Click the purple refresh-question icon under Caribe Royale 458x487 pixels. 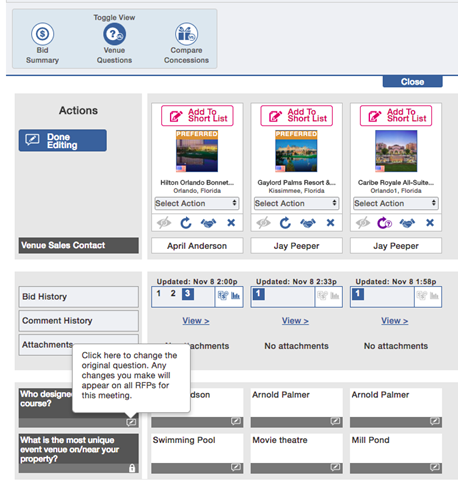[384, 223]
